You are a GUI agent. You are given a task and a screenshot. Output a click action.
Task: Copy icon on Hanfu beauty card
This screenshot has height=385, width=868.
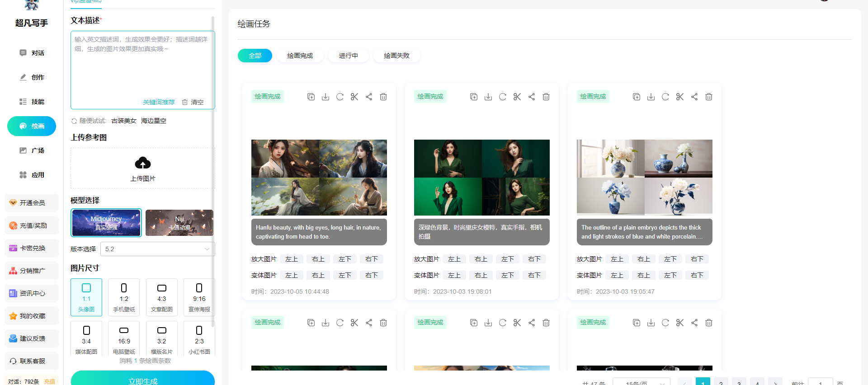[x=311, y=97]
